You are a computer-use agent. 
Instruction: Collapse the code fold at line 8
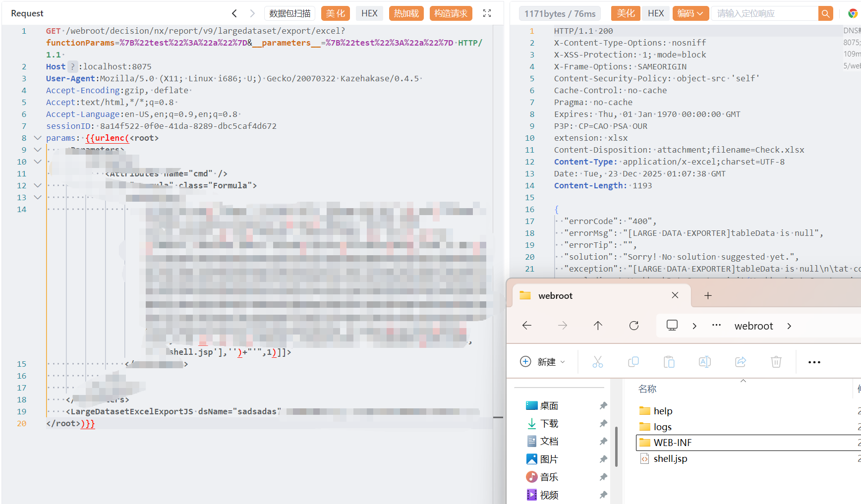click(x=38, y=138)
